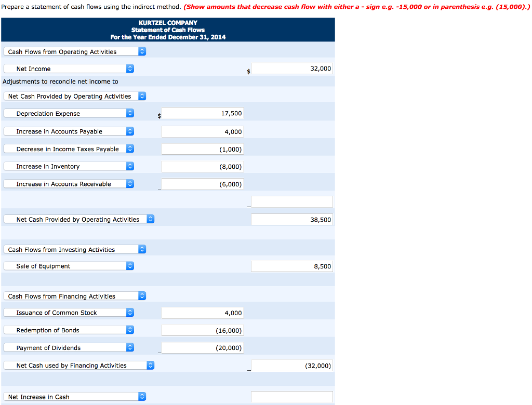This screenshot has height=405, width=532.
Task: Open the Increase in Accounts Receivable dropdown
Action: [69, 184]
